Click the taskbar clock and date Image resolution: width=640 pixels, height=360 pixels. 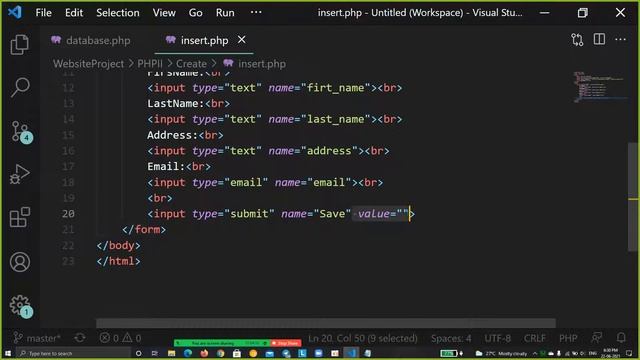coord(610,353)
